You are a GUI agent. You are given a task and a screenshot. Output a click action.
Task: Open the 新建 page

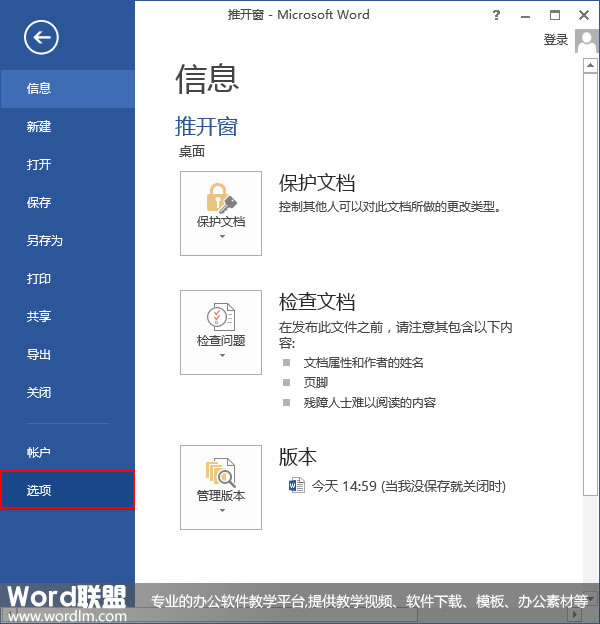67,127
